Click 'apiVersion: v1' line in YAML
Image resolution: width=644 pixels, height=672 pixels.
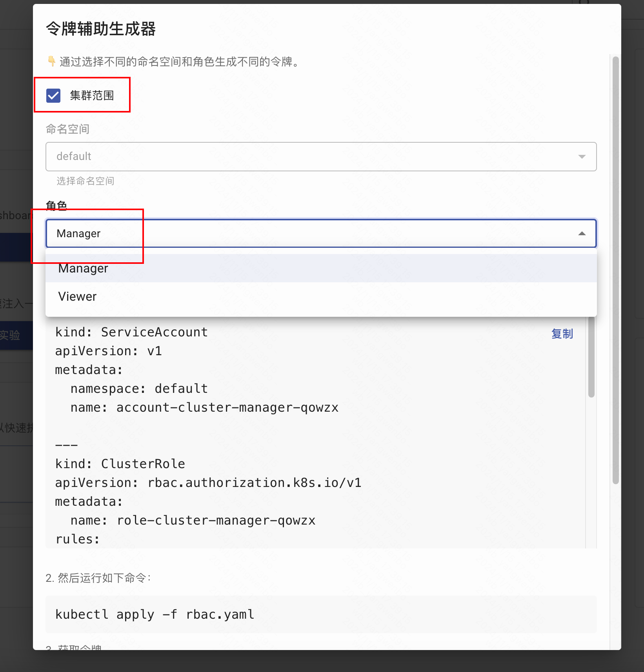109,351
